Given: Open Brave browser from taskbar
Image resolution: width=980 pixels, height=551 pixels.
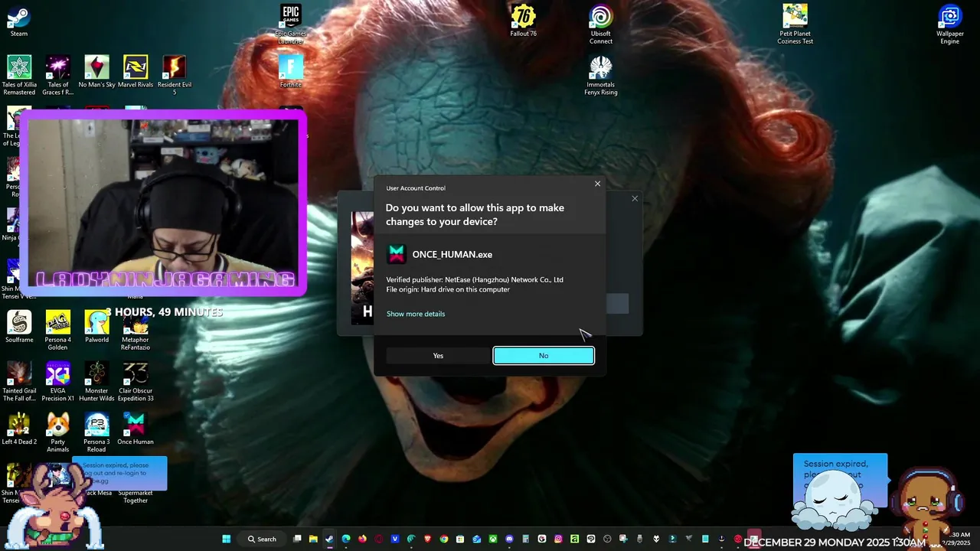Looking at the screenshot, I should click(427, 539).
